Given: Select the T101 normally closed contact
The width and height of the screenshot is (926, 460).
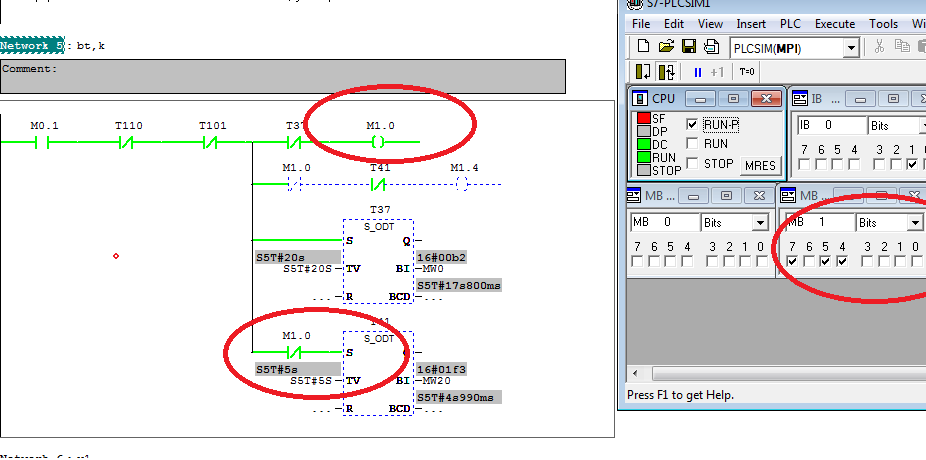Looking at the screenshot, I should tap(211, 142).
